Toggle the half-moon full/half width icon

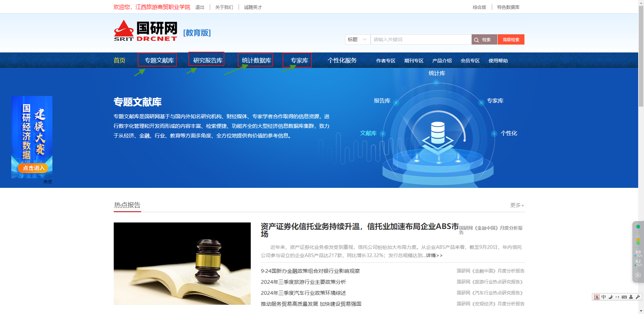pyautogui.click(x=610, y=297)
